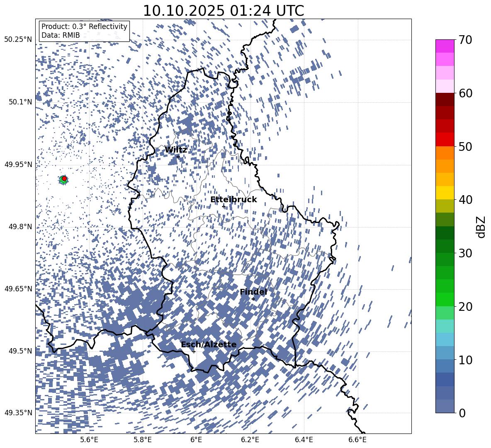The height and width of the screenshot is (448, 491).
Task: Click the Findel location label
Action: (253, 292)
